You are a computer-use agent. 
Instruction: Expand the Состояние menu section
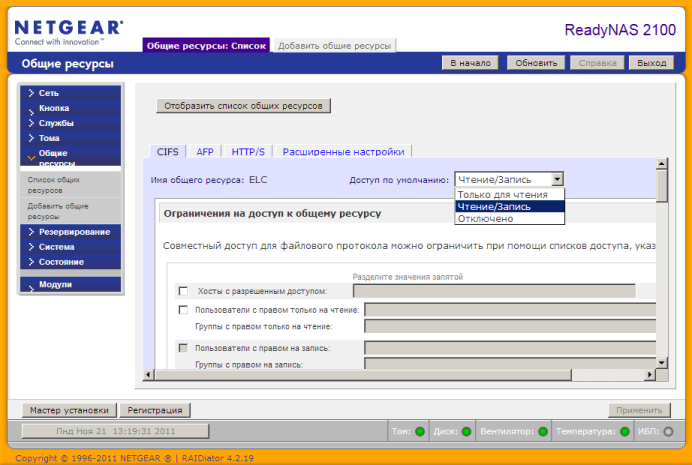[x=70, y=262]
